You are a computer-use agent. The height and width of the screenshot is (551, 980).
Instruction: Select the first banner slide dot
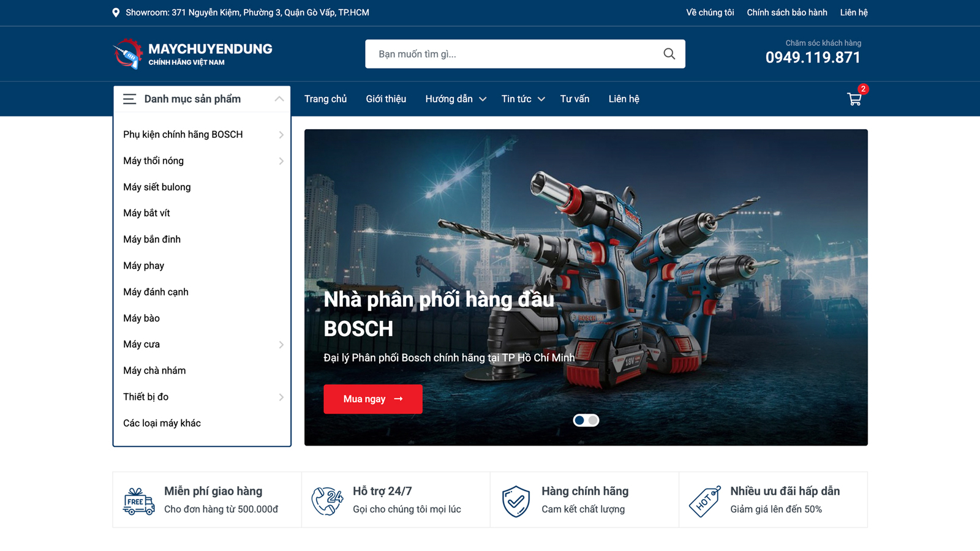(x=579, y=421)
